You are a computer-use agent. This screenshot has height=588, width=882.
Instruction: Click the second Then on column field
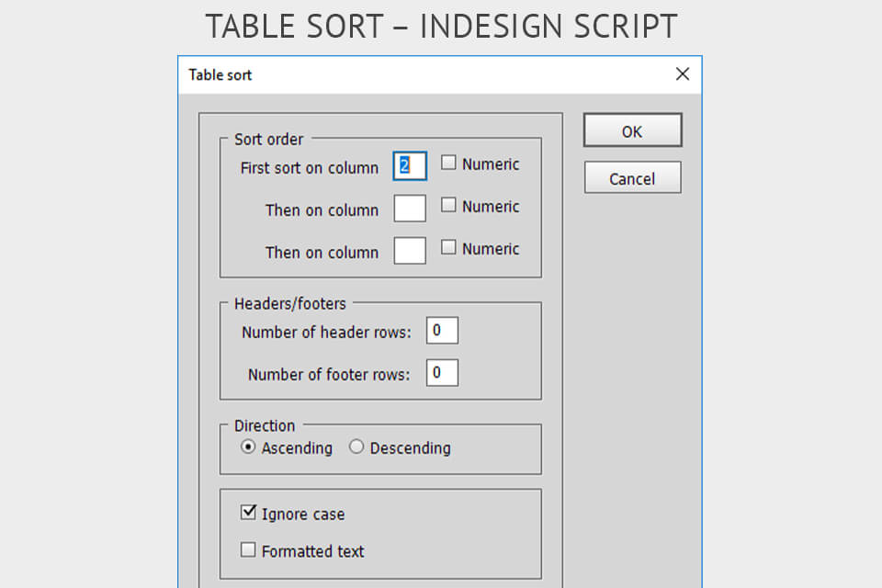410,208
